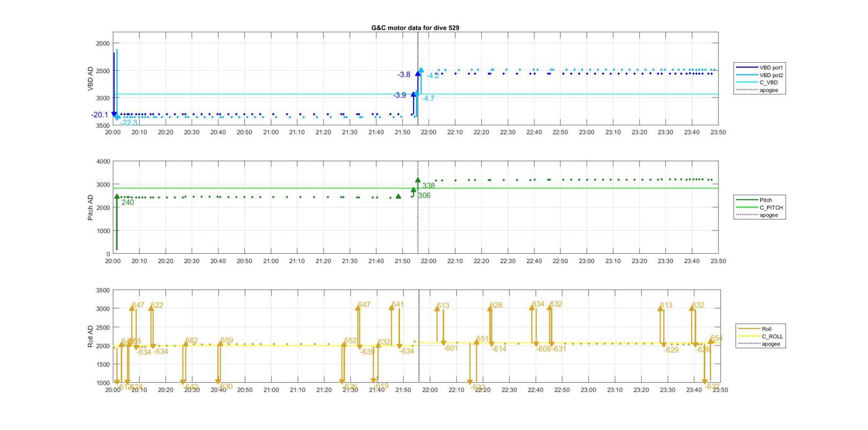Click the "641" roll data label

(x=398, y=305)
